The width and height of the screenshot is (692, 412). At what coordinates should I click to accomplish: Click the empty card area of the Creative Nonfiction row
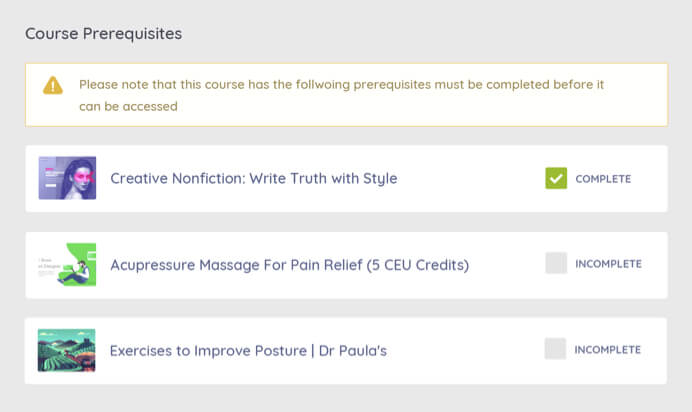[470, 178]
